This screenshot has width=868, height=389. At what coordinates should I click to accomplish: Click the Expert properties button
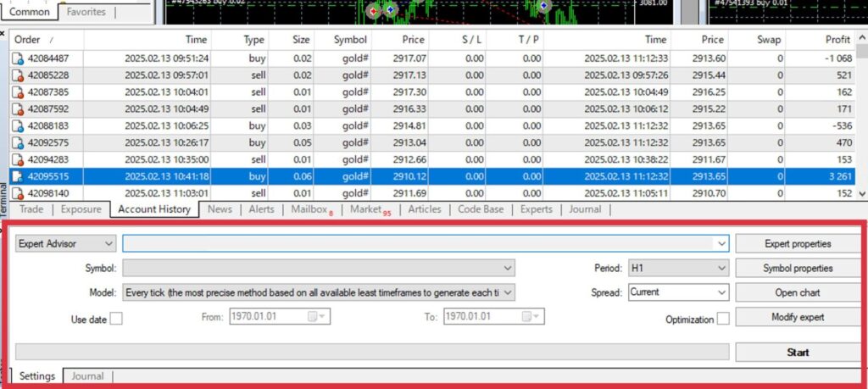pyautogui.click(x=798, y=243)
